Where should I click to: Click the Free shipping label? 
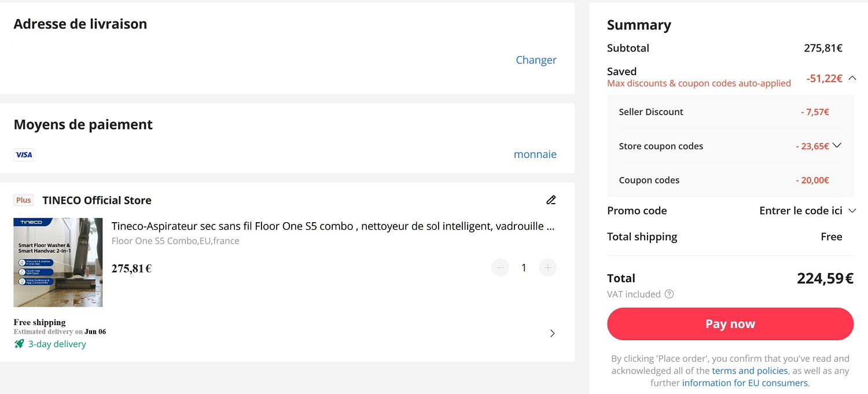[39, 322]
